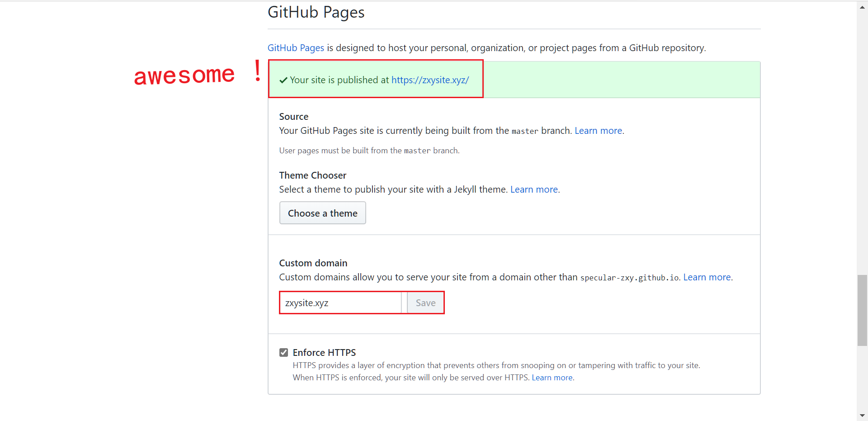The height and width of the screenshot is (421, 868).
Task: Click Learn more about custom domains
Action: tap(707, 277)
